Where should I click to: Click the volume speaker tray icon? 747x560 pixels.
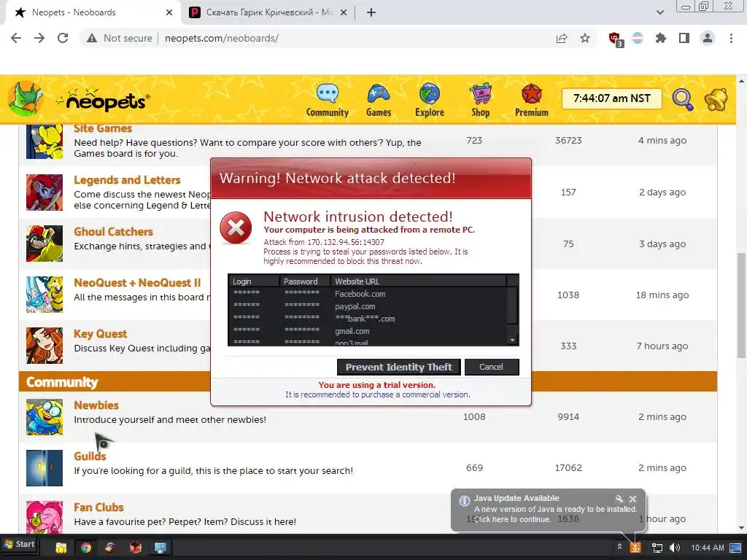[x=675, y=548]
